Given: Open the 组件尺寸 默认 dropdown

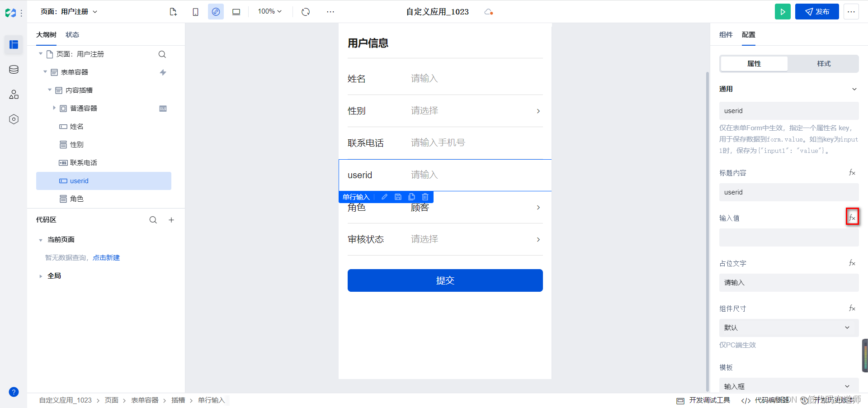Looking at the screenshot, I should (789, 327).
